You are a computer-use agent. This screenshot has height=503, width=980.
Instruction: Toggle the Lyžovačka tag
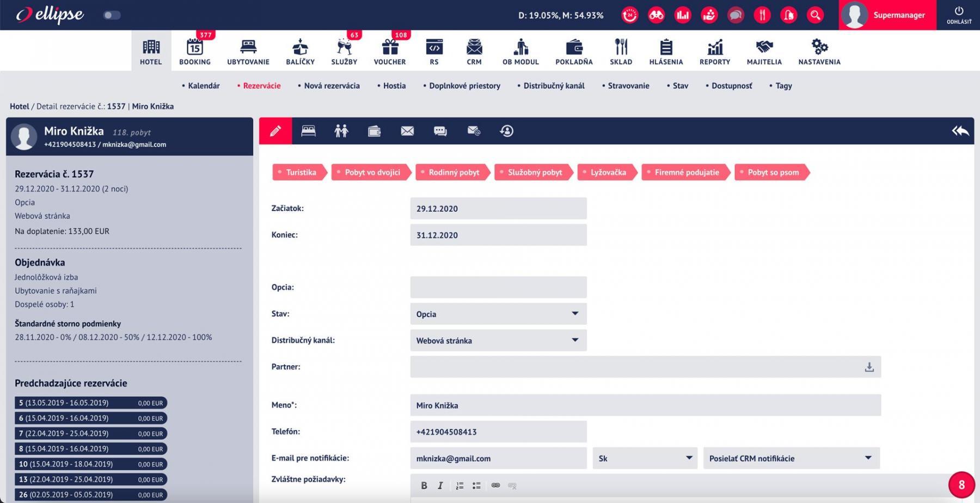coord(607,172)
